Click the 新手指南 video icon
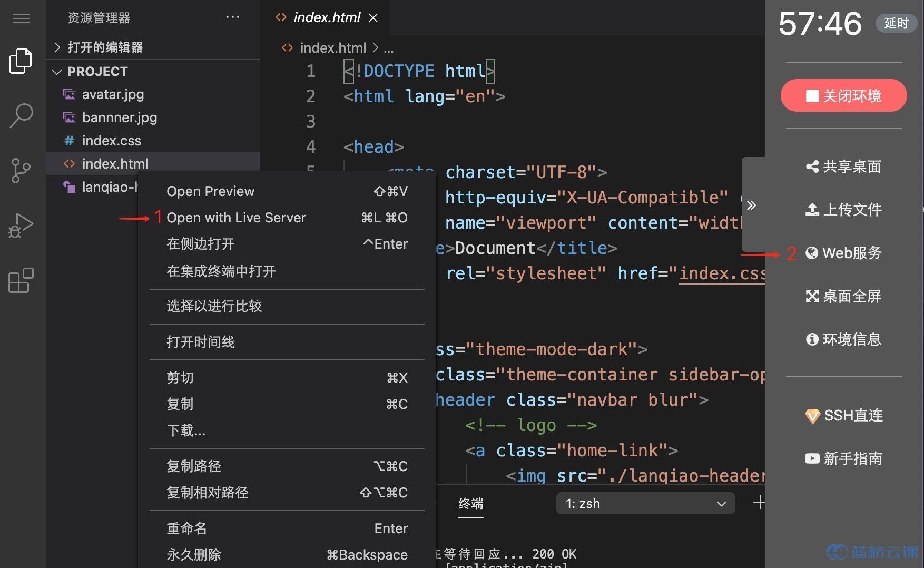This screenshot has height=568, width=924. (812, 458)
